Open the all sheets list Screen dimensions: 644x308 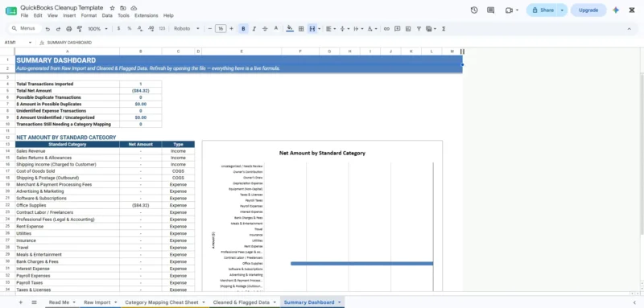point(34,302)
